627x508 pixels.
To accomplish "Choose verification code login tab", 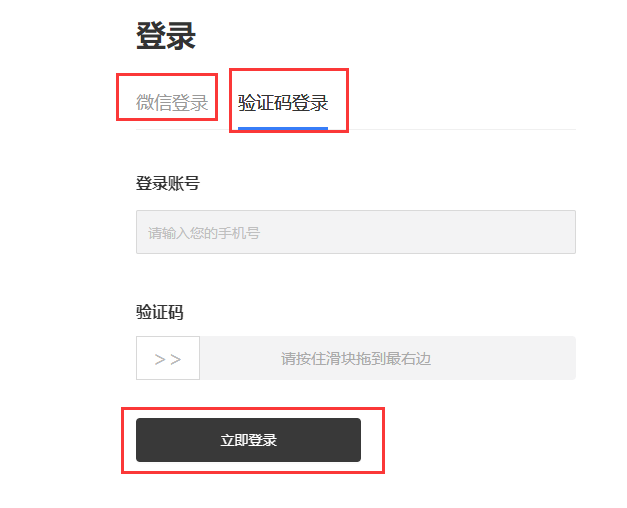I will [x=283, y=102].
